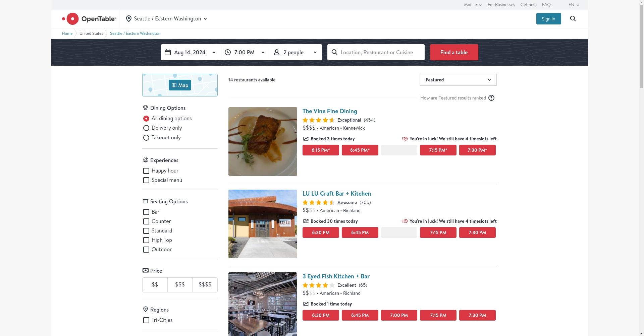Open the 7:00 PM time dropdown

[x=246, y=52]
